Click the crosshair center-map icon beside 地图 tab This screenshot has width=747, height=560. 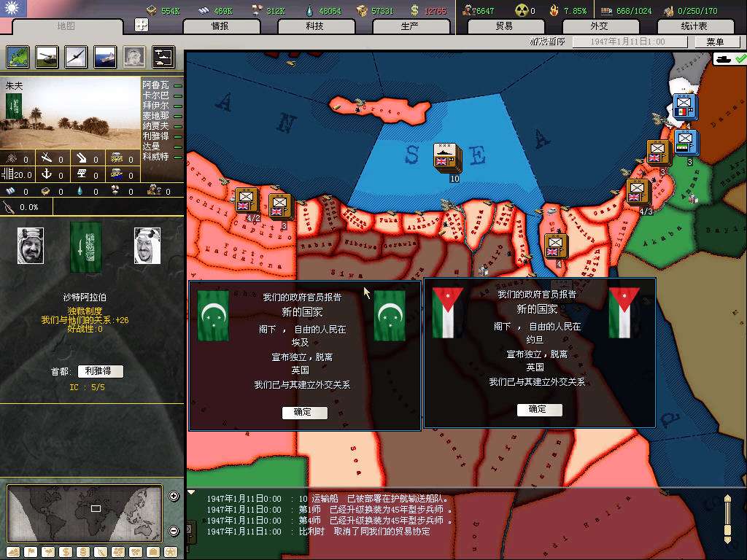[142, 25]
